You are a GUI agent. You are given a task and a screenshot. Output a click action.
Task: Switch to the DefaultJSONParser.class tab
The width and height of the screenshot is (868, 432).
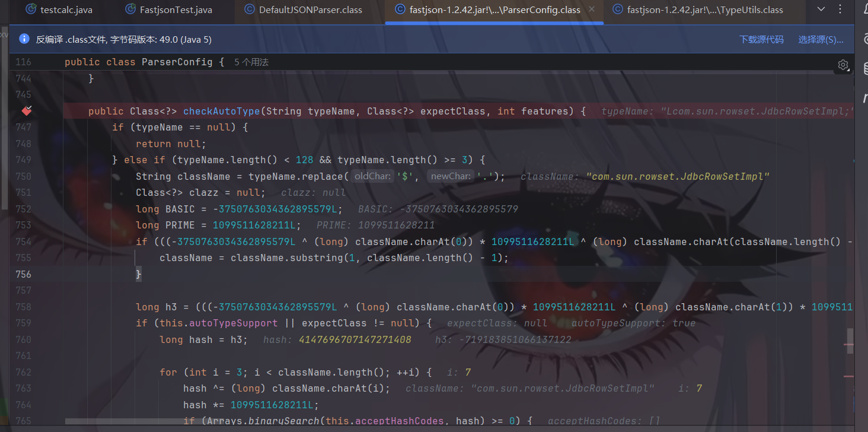pos(310,9)
